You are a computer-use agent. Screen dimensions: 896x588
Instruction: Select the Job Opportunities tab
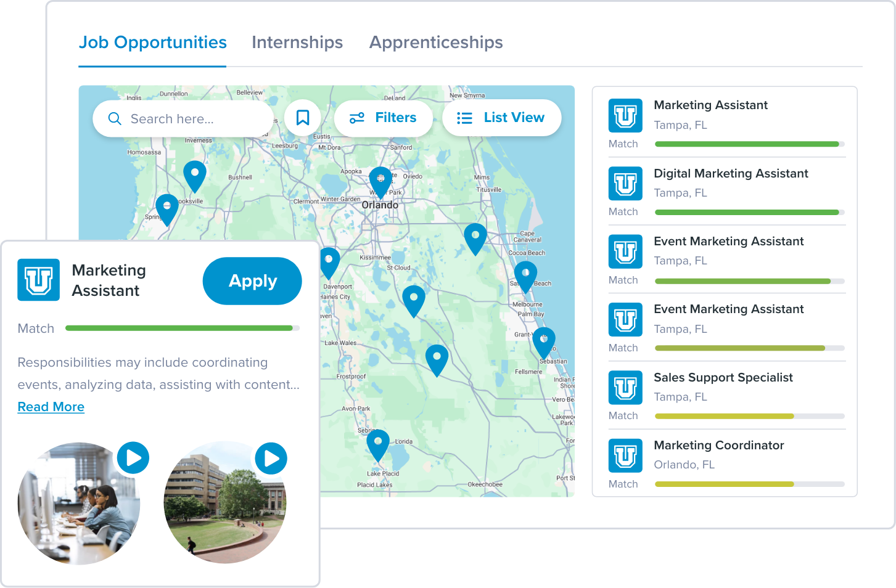(152, 43)
